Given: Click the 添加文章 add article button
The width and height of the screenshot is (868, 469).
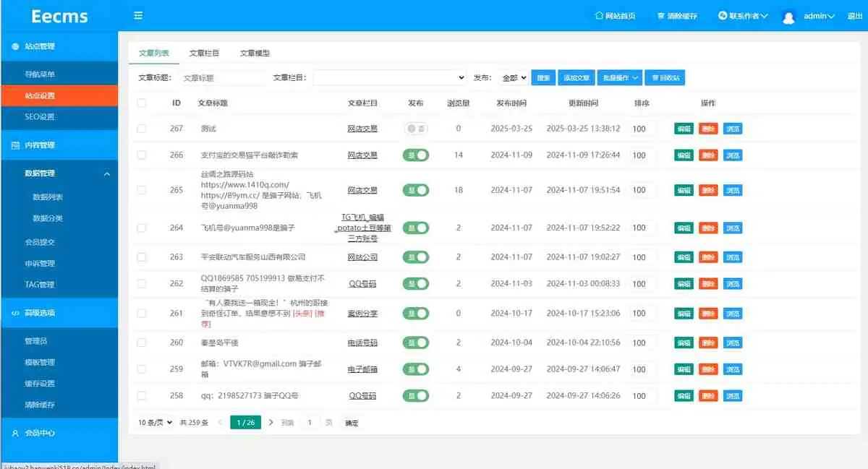Looking at the screenshot, I should tap(576, 77).
